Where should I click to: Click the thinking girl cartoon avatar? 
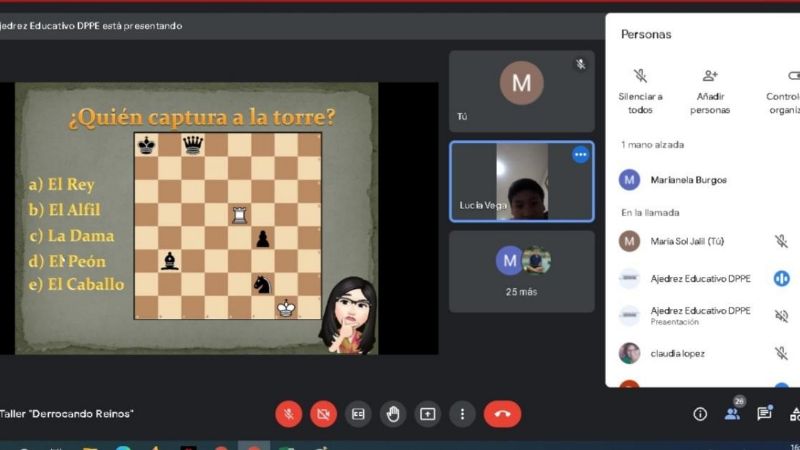[x=348, y=315]
